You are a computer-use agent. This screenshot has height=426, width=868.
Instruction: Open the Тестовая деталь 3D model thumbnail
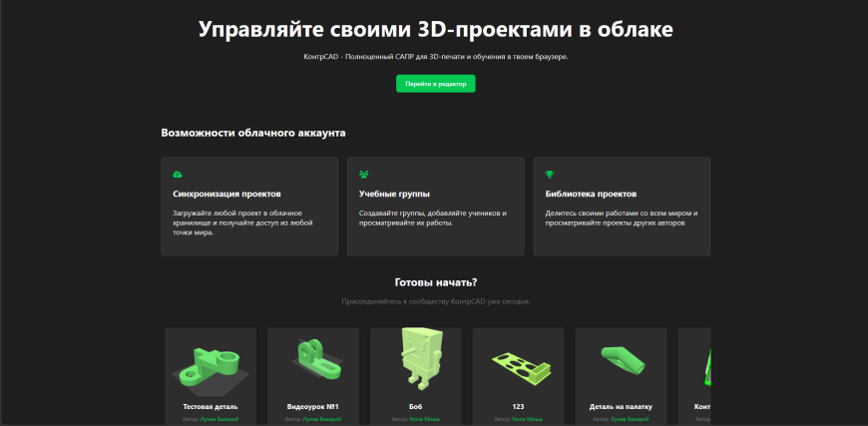click(x=211, y=366)
